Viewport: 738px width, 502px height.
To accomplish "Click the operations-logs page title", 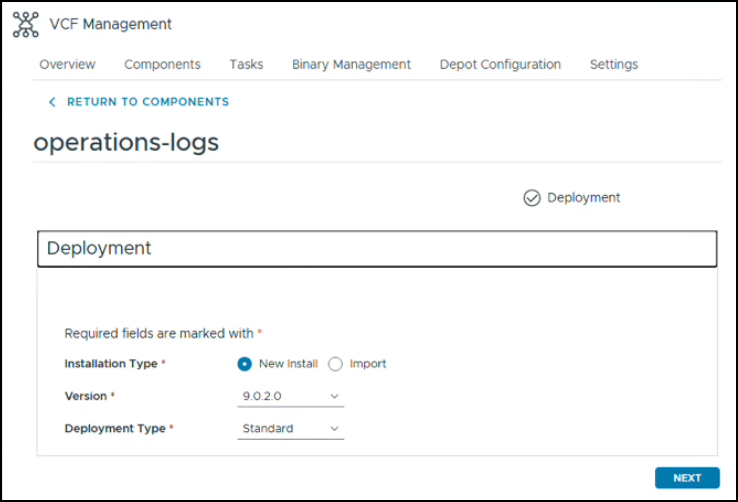I will (x=126, y=142).
